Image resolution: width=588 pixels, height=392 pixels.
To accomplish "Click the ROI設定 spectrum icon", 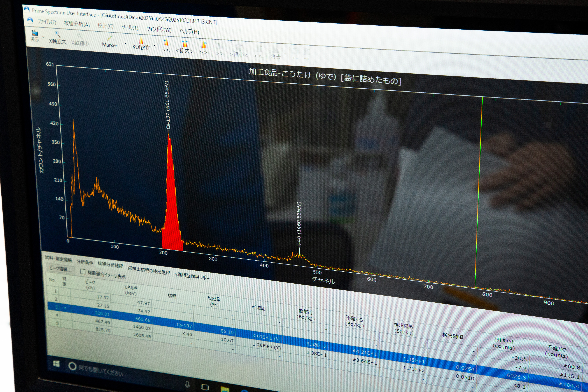I will coord(141,40).
